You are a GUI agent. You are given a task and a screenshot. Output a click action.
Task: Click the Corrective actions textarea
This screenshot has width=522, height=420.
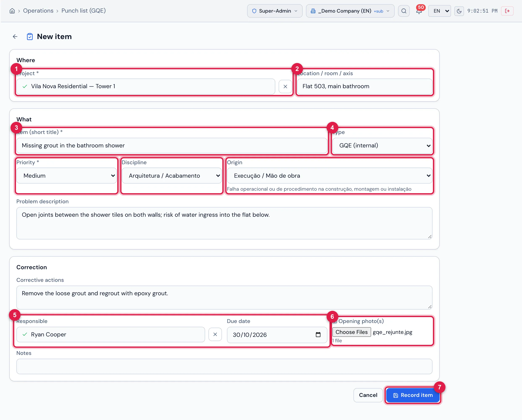(x=224, y=297)
